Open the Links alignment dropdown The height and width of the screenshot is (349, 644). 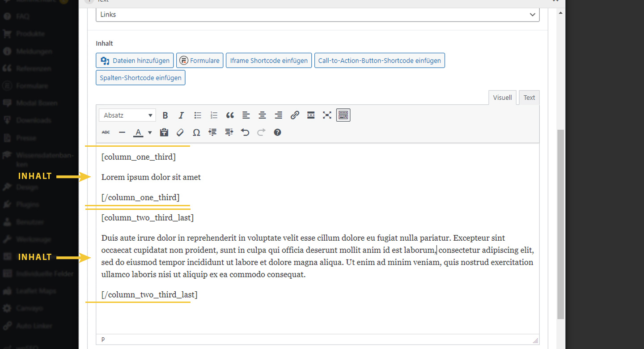(318, 14)
